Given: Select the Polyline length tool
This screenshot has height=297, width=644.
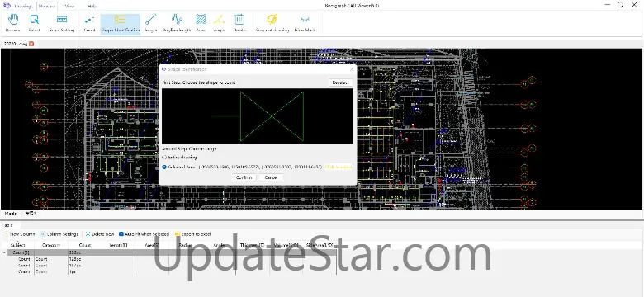Looking at the screenshot, I should (x=177, y=23).
